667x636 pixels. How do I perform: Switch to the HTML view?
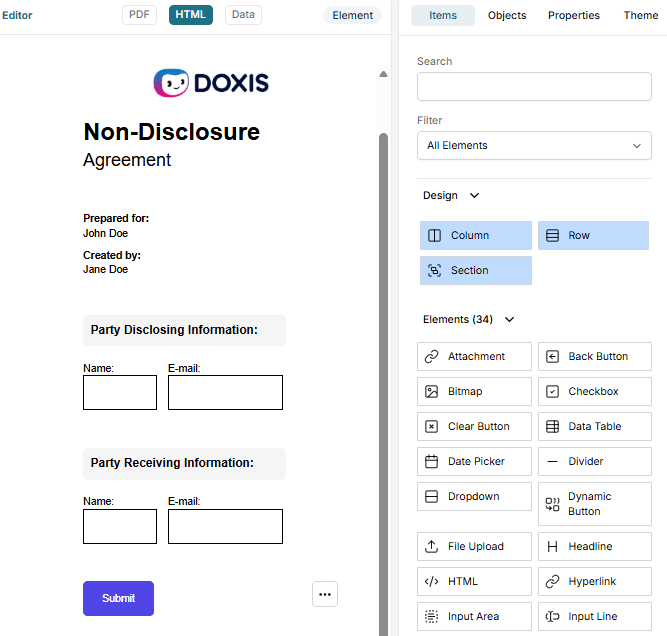191,15
